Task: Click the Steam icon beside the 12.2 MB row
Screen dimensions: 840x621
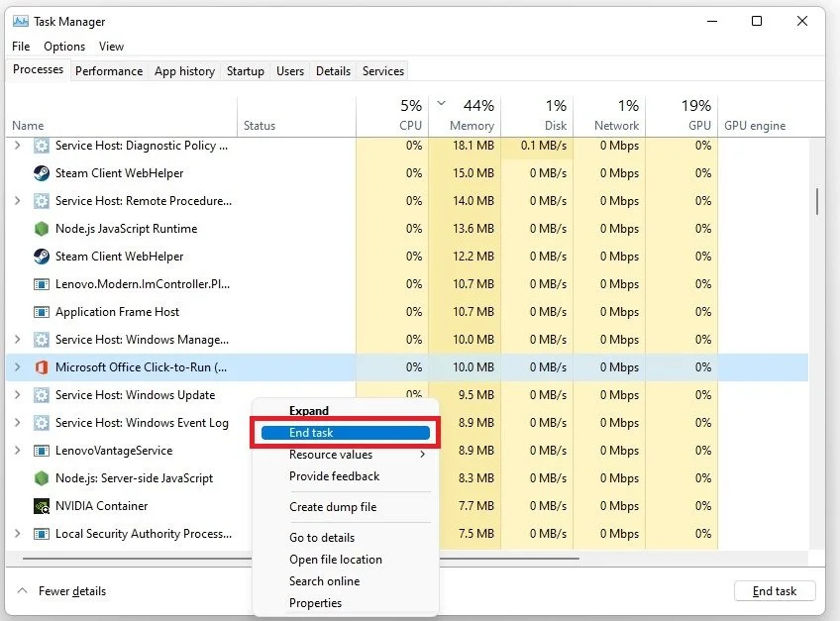Action: (42, 257)
